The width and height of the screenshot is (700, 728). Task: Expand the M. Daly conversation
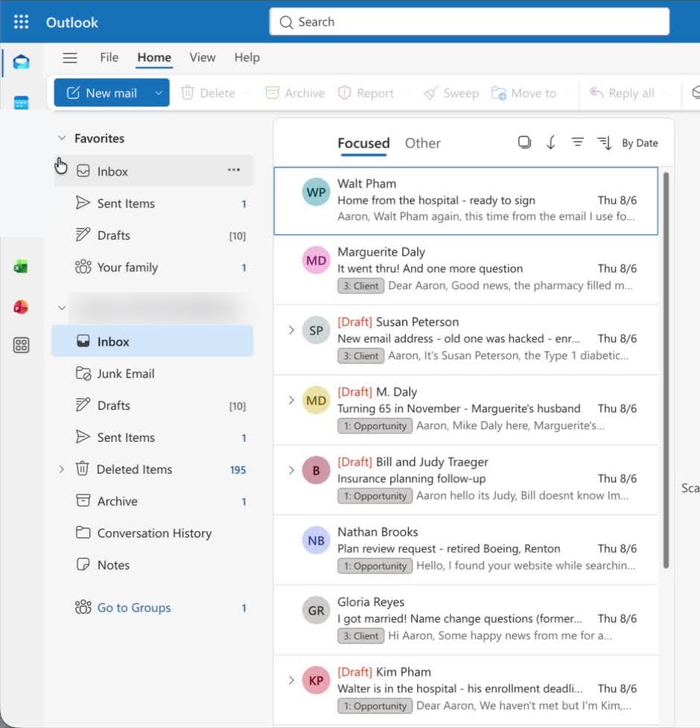[291, 400]
